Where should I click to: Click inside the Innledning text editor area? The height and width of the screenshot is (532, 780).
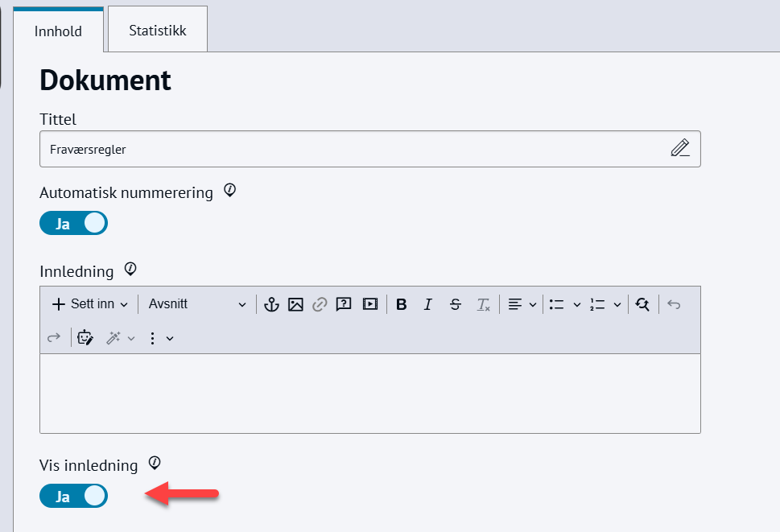point(369,393)
